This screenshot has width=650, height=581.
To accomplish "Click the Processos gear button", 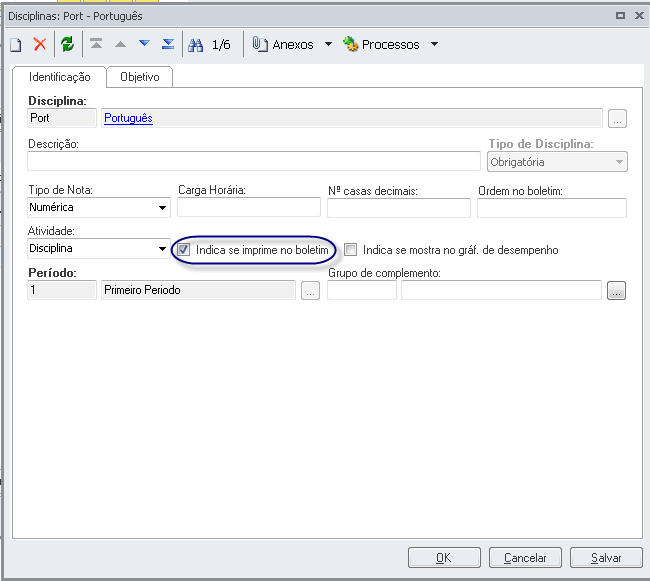I will [381, 44].
